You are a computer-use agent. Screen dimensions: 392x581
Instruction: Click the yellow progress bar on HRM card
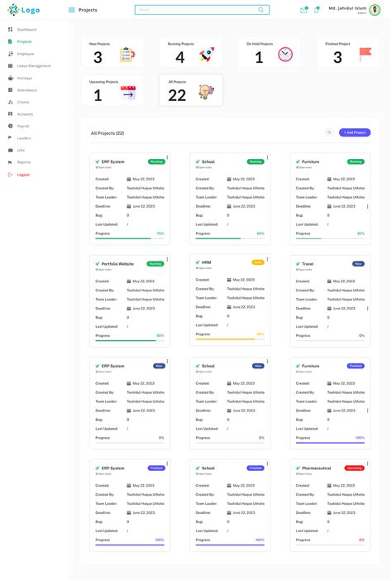click(x=230, y=339)
